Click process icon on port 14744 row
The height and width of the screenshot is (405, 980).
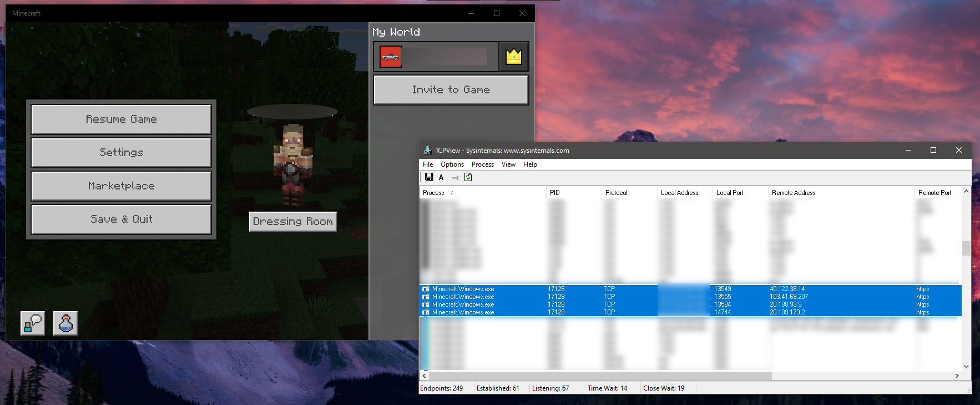(426, 312)
